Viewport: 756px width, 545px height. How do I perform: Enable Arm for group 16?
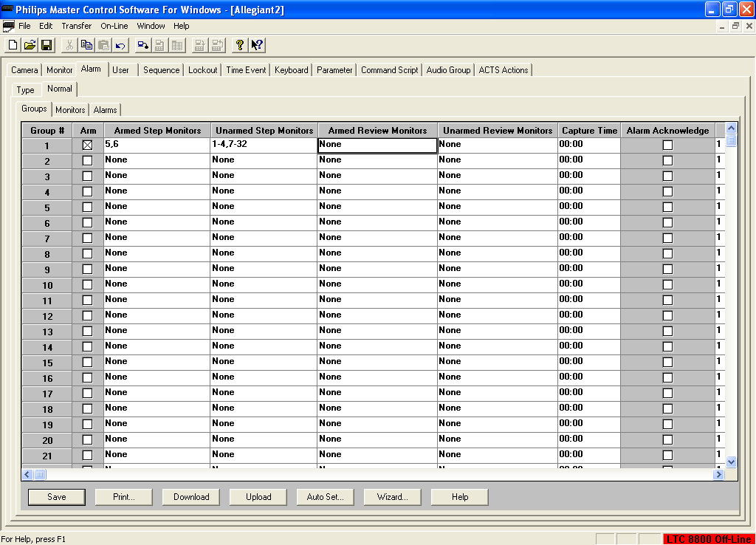click(x=87, y=377)
